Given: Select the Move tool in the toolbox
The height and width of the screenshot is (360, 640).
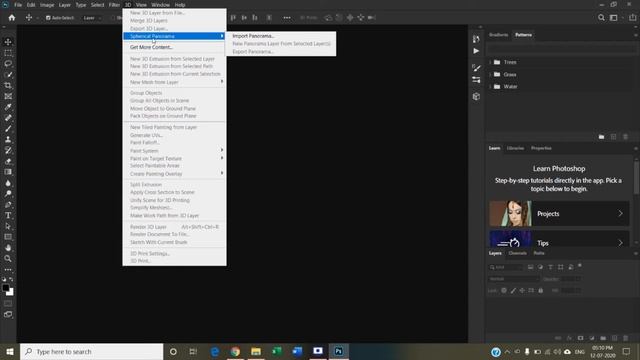Looking at the screenshot, I should [8, 42].
